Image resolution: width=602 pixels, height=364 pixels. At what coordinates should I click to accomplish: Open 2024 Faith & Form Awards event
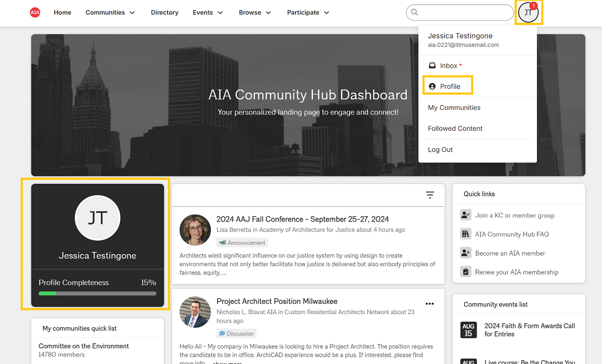(x=530, y=330)
